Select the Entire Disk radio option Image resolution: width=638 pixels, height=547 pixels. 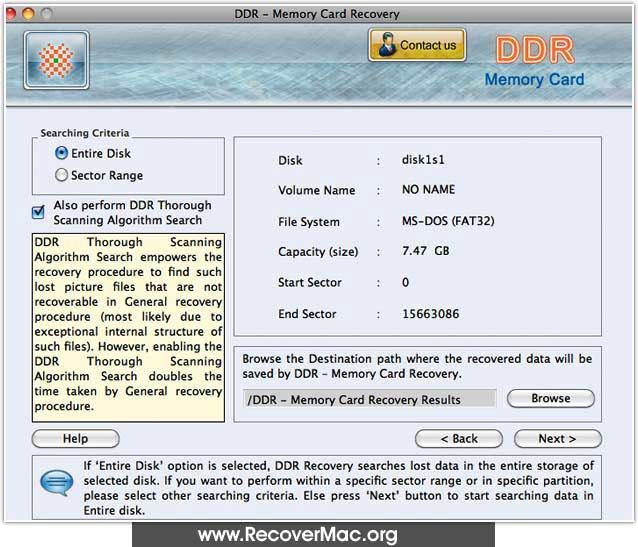tap(62, 154)
